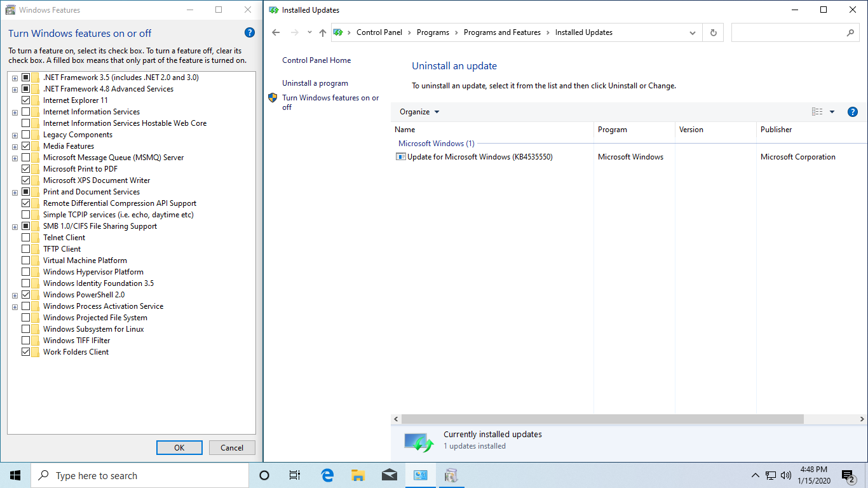Click Programs in breadcrumb path
The image size is (868, 488).
[x=433, y=32]
